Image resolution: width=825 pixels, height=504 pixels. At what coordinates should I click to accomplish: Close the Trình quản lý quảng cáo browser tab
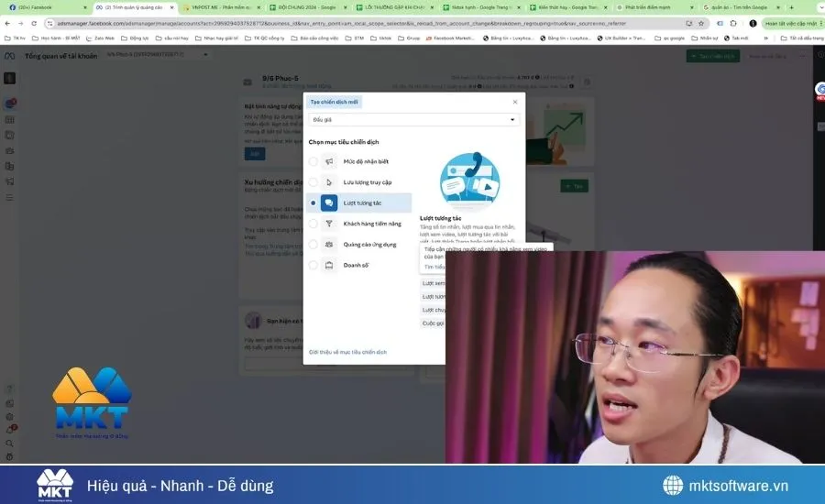pyautogui.click(x=171, y=7)
